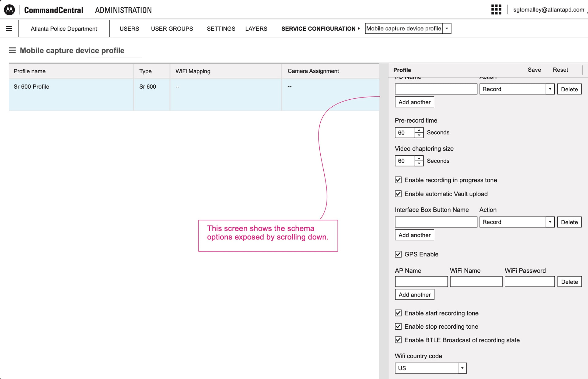This screenshot has height=379, width=588.
Task: Toggle Enable start recording tone
Action: (398, 313)
